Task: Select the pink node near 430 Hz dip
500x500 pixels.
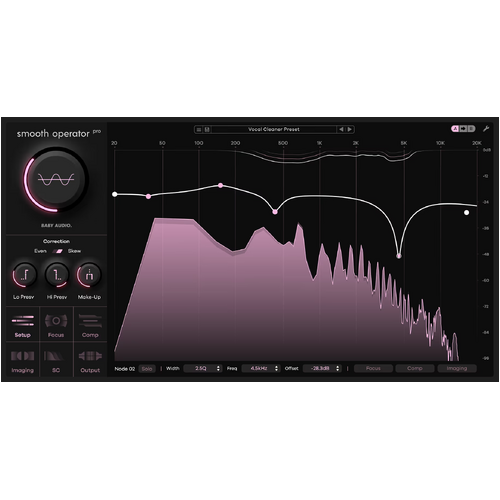Action: (275, 212)
